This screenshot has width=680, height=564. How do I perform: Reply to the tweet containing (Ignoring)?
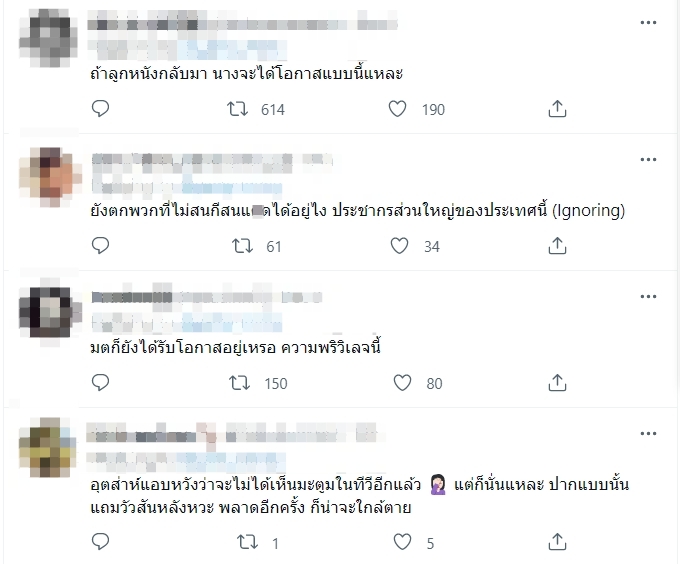[x=100, y=245]
